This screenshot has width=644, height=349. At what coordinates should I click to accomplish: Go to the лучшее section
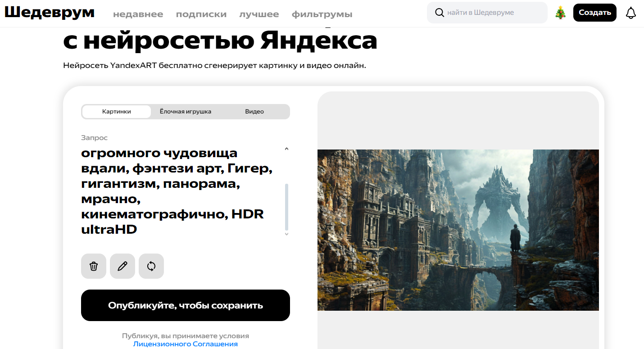[259, 14]
